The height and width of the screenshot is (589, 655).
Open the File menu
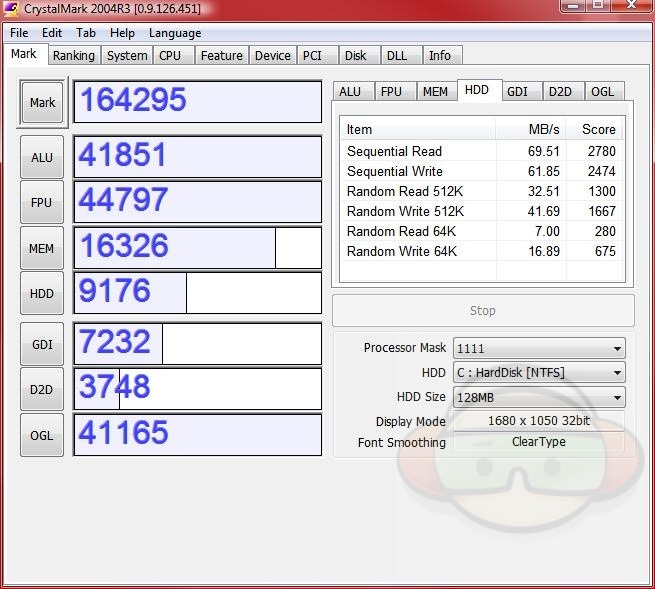[x=19, y=33]
